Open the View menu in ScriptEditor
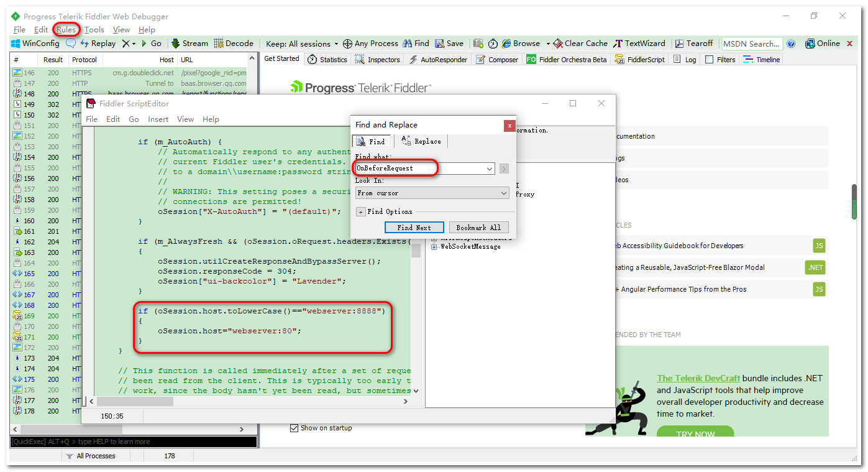 185,119
